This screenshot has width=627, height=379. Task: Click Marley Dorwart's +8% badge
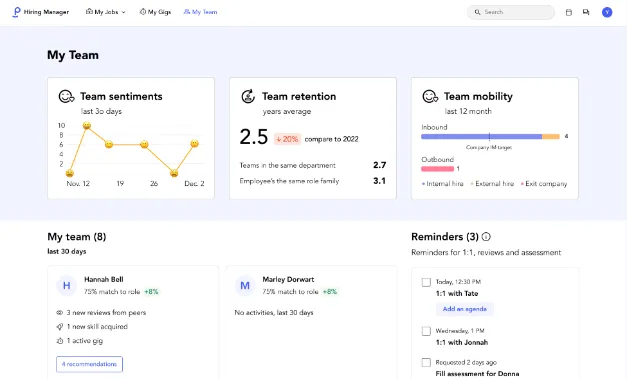tap(330, 292)
